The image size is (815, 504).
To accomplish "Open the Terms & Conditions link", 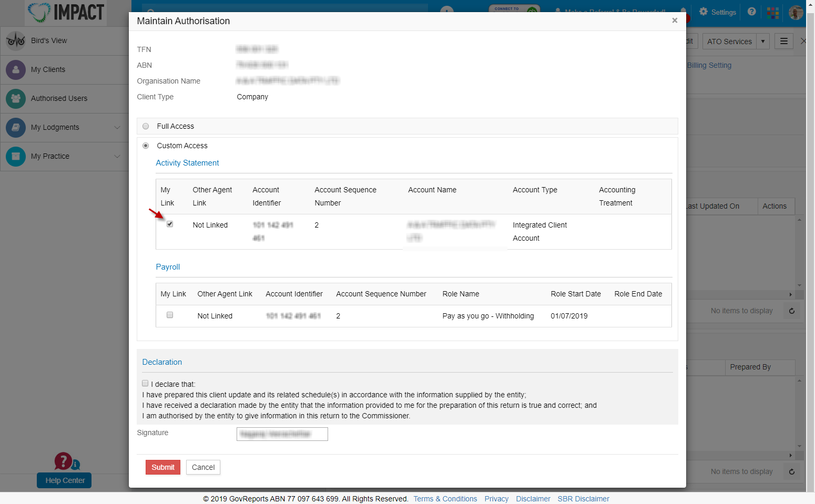I will pyautogui.click(x=445, y=499).
